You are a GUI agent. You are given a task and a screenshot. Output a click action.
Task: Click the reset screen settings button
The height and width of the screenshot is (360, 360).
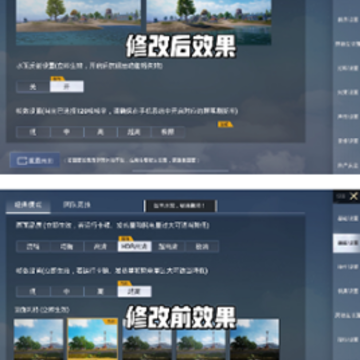tap(35, 160)
